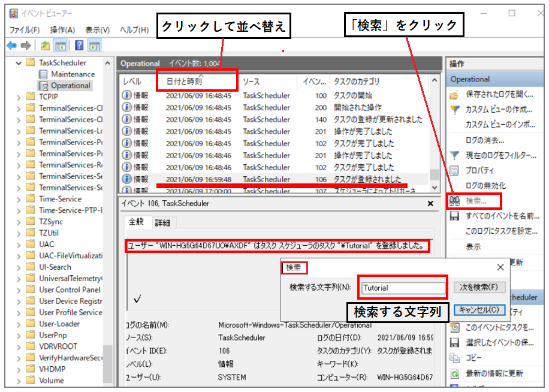This screenshot has height=392, width=549.
Task: Click the Maintenance log icon in tree
Action: point(43,74)
